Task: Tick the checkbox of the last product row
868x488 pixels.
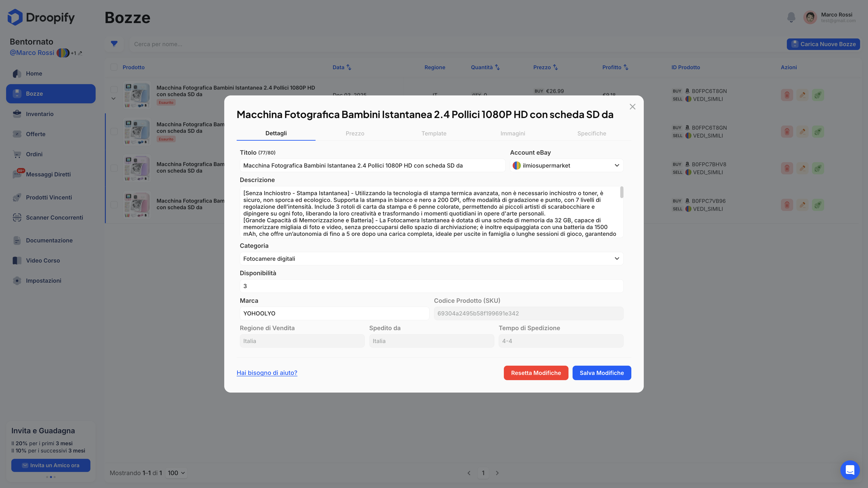Action: click(x=114, y=205)
